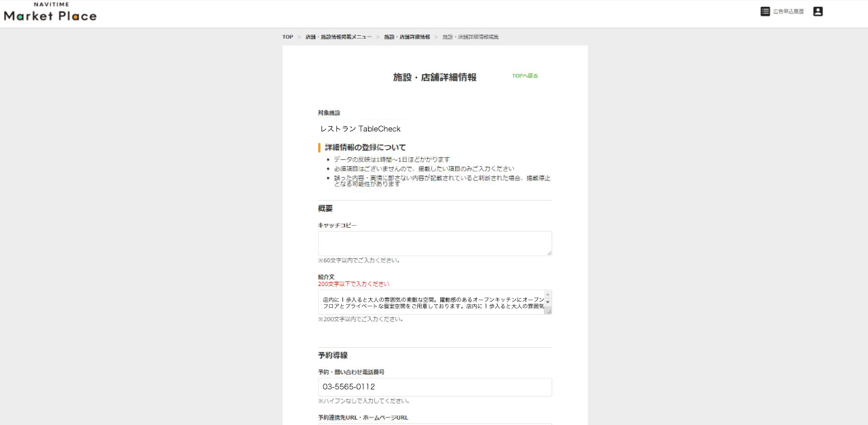Viewport: 868px width, 425px height.
Task: Click the 広告申込履歴 list icon
Action: [x=765, y=12]
